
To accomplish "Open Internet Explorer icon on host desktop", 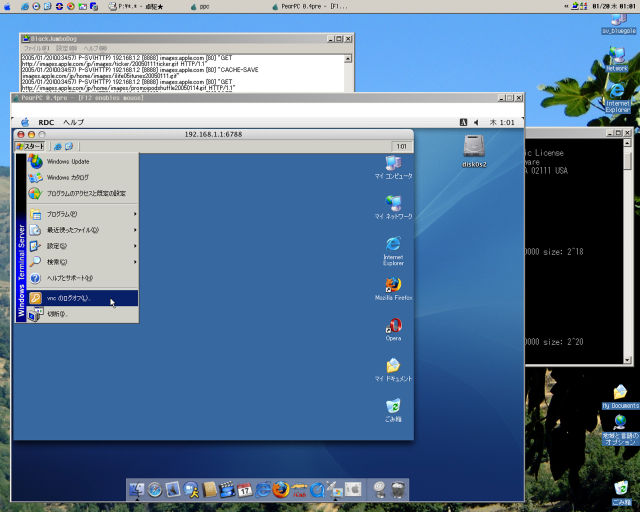I will click(x=617, y=98).
